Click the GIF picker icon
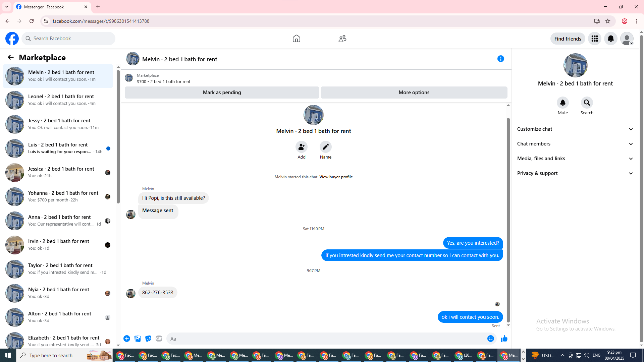644x362 pixels. tap(159, 339)
